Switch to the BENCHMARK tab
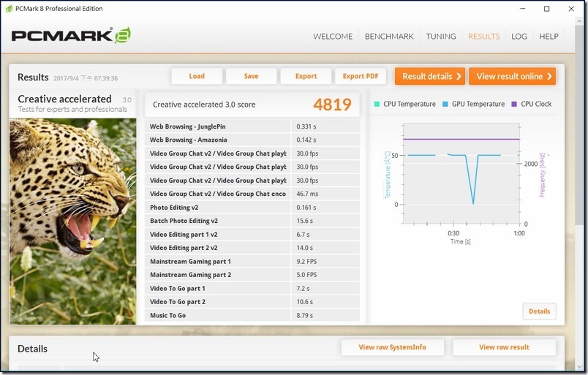Image resolution: width=588 pixels, height=375 pixels. (389, 37)
